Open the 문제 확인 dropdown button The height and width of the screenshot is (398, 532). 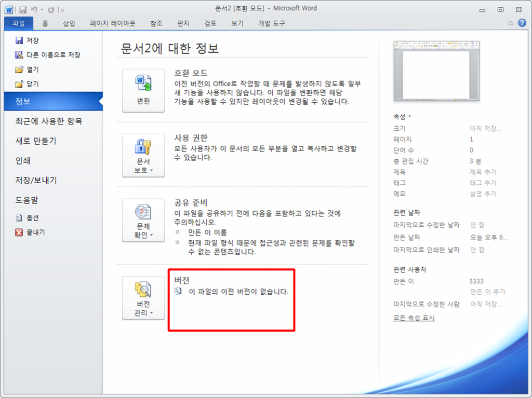143,220
